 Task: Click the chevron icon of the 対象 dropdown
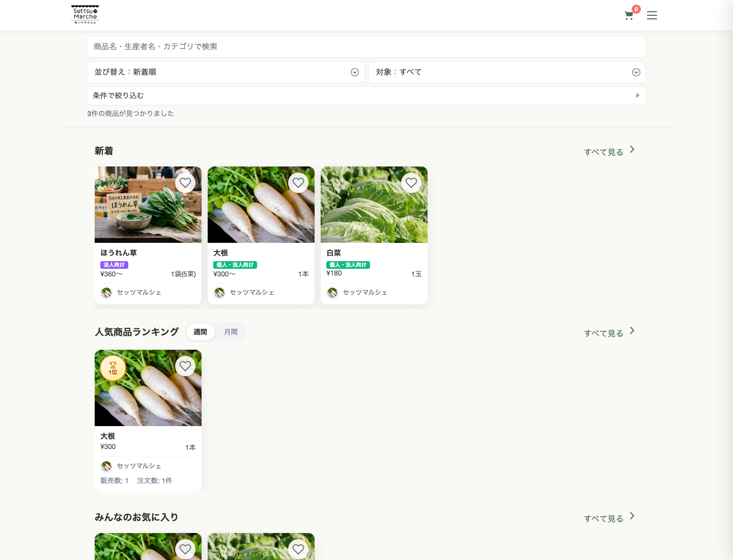click(x=636, y=72)
